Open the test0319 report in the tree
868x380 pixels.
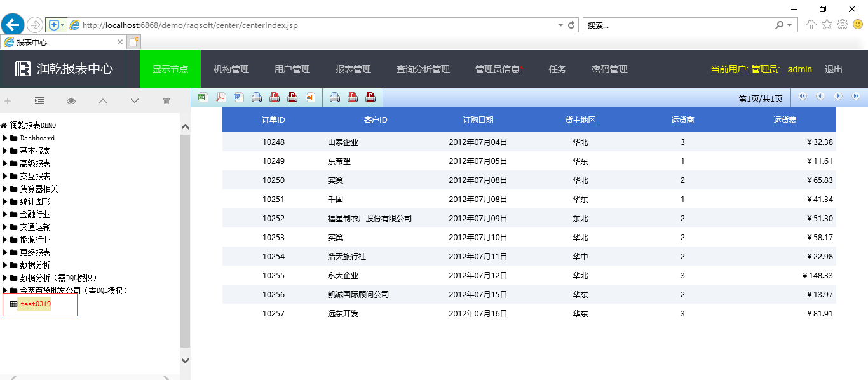(35, 304)
